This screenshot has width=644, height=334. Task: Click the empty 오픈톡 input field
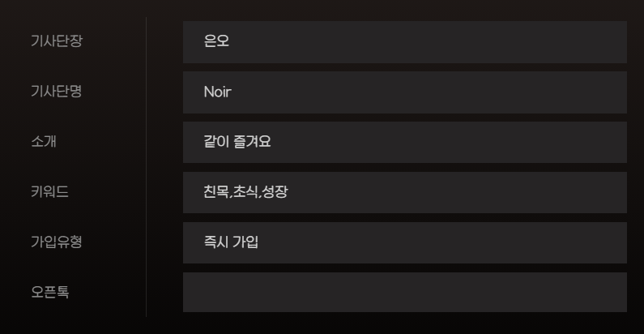pyautogui.click(x=404, y=292)
